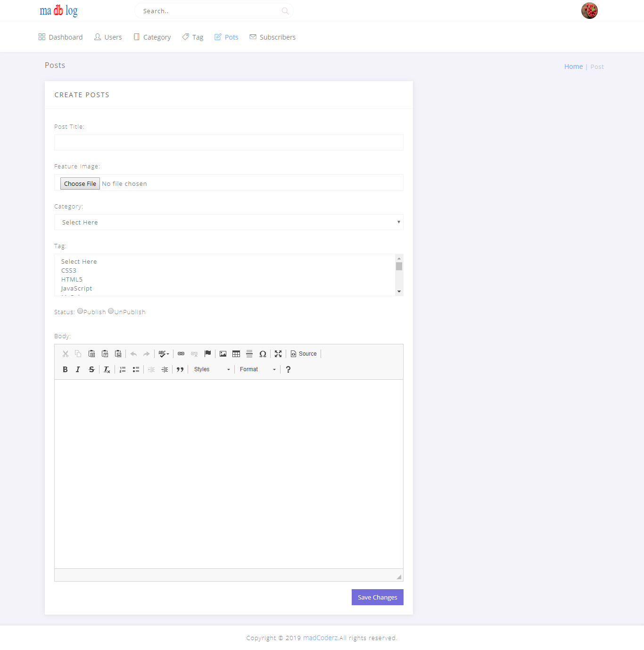Go to the Tag menu item
The height and width of the screenshot is (650, 644).
pyautogui.click(x=193, y=37)
